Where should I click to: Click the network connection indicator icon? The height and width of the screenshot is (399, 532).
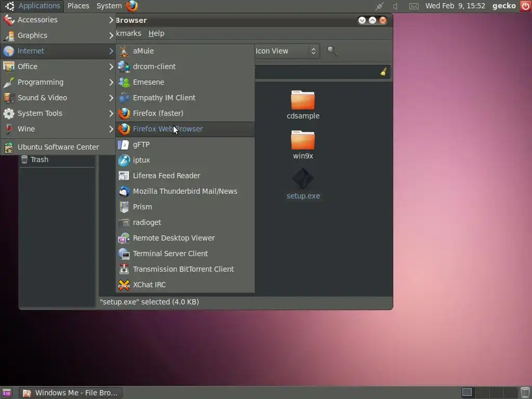(x=379, y=6)
